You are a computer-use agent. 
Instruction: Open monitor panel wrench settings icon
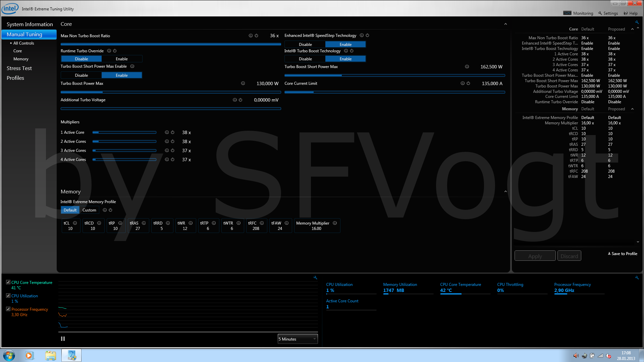637,278
